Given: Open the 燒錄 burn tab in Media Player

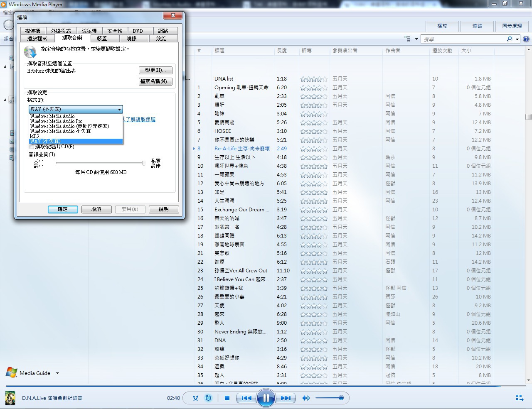Looking at the screenshot, I should pos(477,26).
